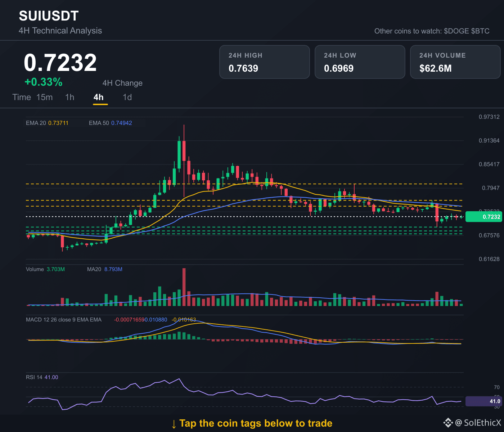The height and width of the screenshot is (432, 504).
Task: Click the 4H Change label
Action: coord(122,83)
